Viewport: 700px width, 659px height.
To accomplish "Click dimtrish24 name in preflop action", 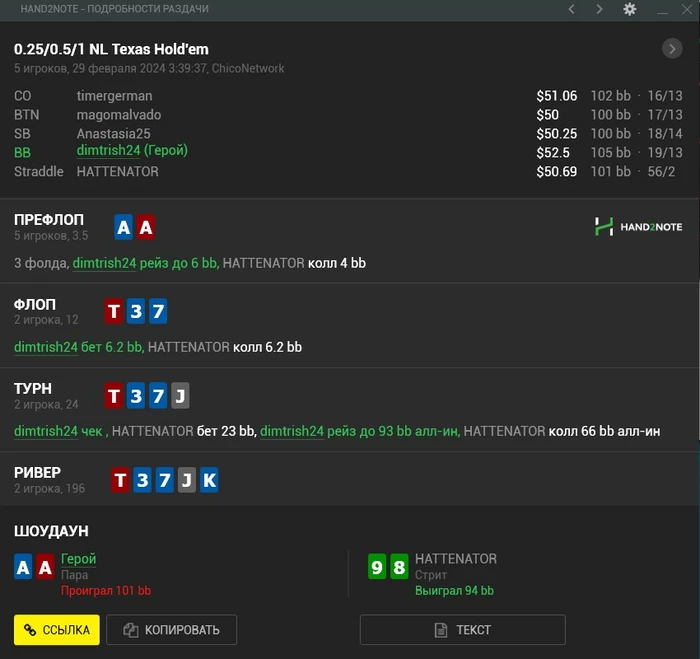I will point(104,263).
